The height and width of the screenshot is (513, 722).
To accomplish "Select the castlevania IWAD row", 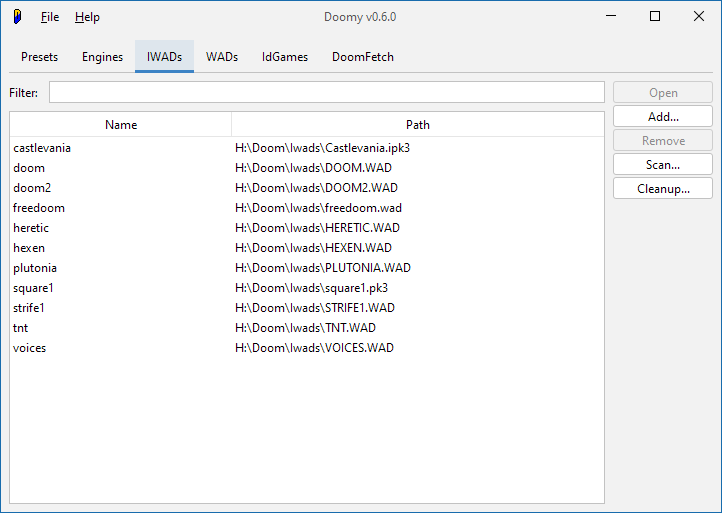I will tap(42, 148).
